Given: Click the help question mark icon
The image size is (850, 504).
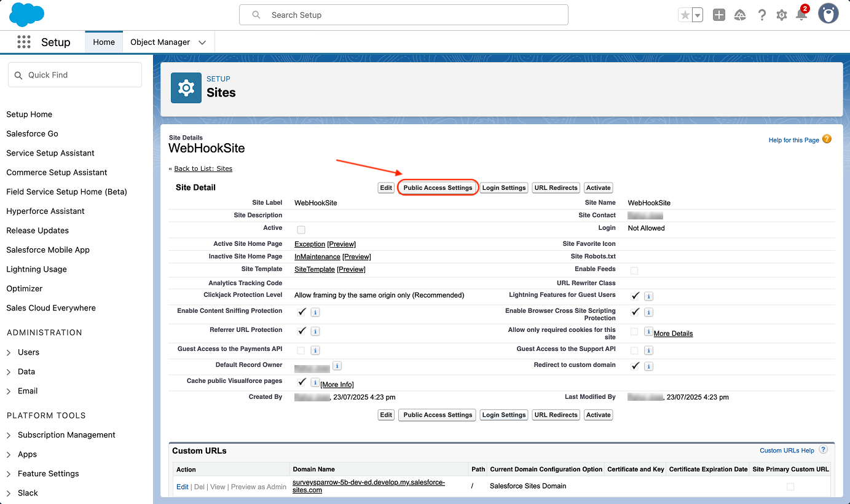Looking at the screenshot, I should coord(761,15).
